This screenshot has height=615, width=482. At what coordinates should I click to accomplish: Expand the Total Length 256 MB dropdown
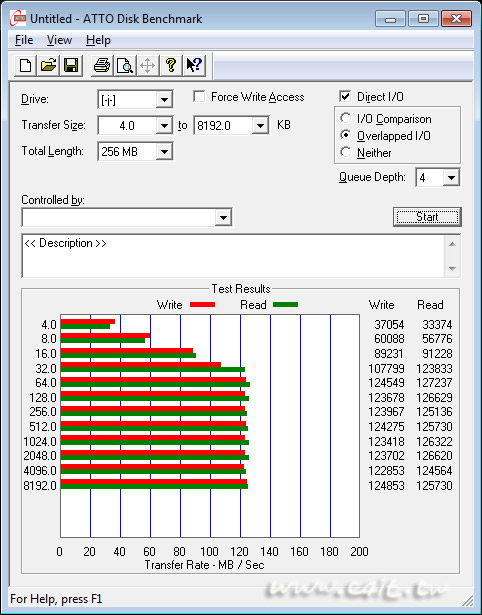click(x=164, y=151)
